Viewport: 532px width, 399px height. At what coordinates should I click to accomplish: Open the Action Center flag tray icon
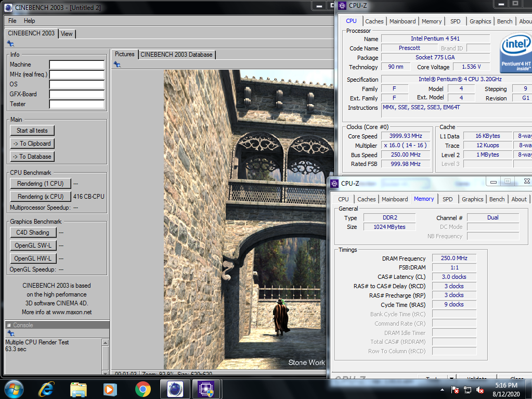click(455, 390)
